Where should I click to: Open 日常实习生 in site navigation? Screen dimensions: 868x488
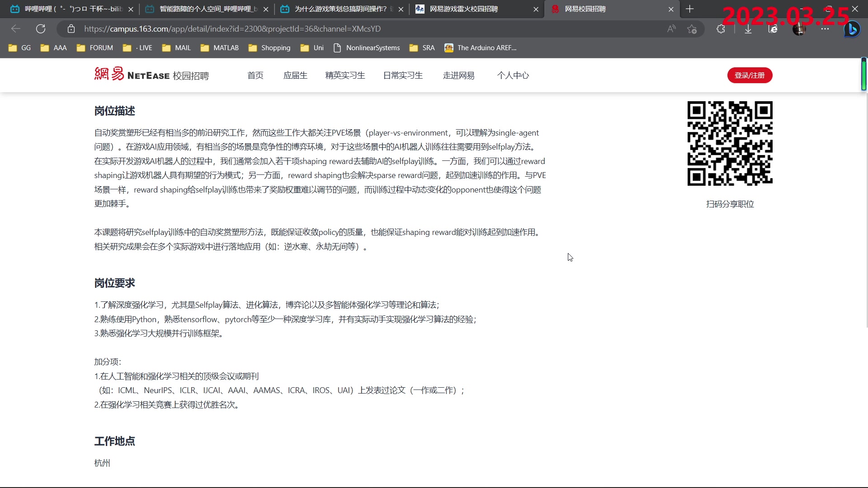click(403, 75)
